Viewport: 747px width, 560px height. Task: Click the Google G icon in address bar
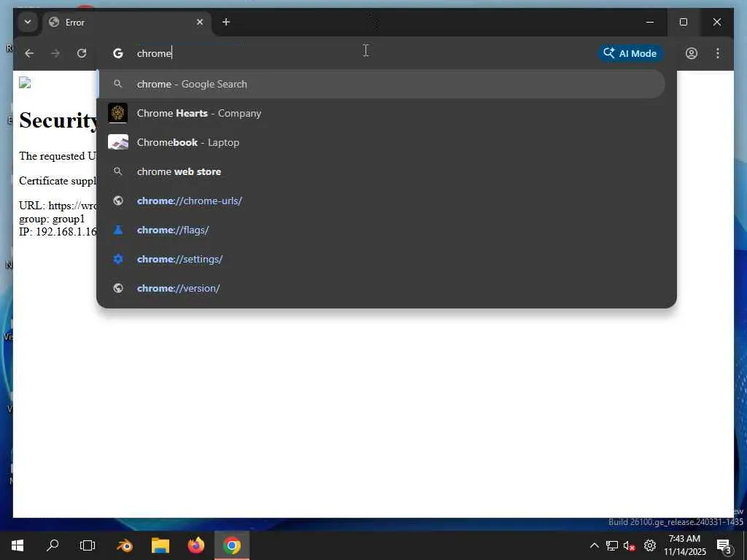117,53
